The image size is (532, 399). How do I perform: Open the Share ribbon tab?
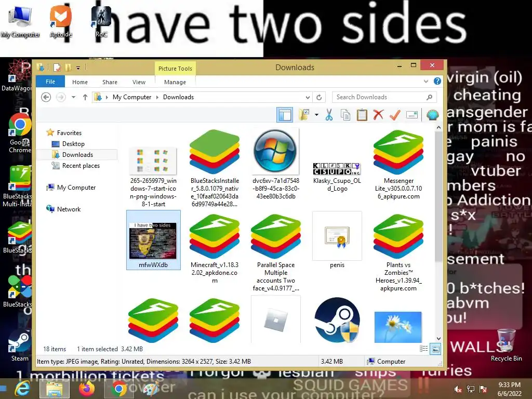pos(110,82)
